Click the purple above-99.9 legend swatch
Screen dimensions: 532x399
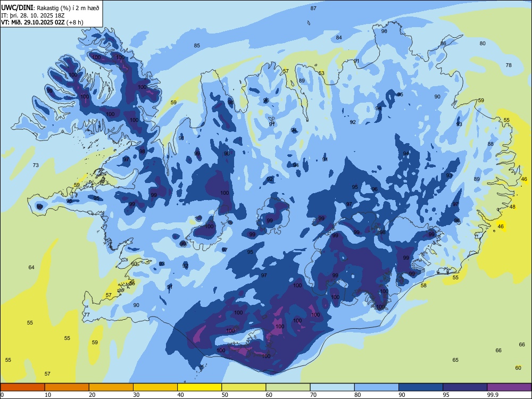509,387
